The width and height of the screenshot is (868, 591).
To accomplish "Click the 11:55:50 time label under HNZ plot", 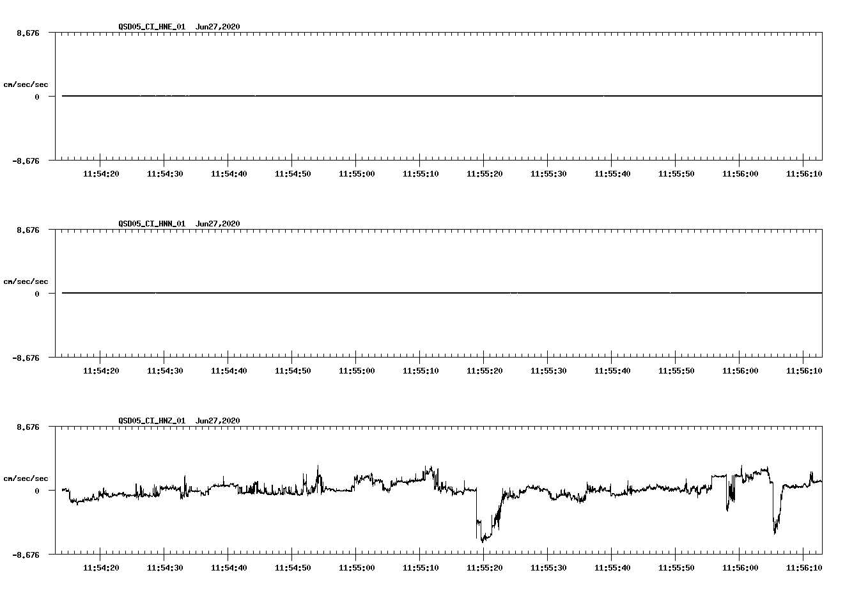I will [x=676, y=568].
